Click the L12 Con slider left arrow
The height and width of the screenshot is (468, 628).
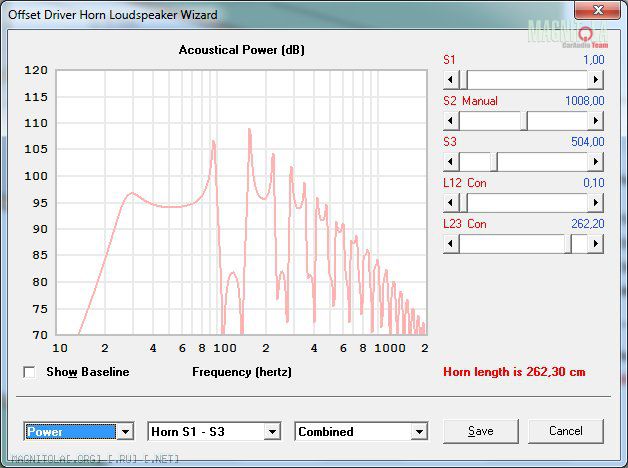[x=451, y=203]
